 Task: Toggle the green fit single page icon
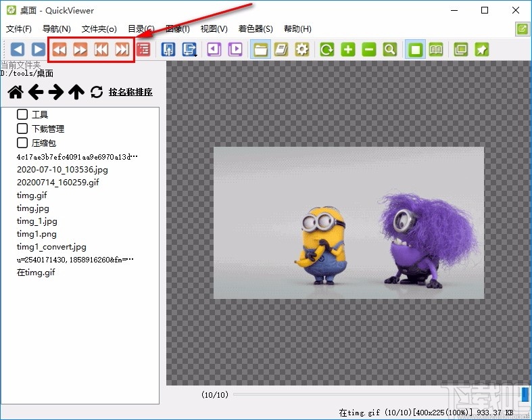415,49
